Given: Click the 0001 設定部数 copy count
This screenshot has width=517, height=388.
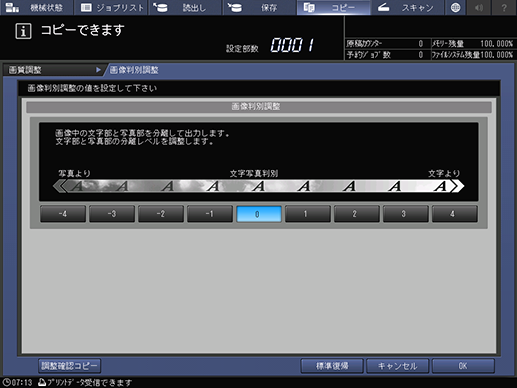Looking at the screenshot, I should tap(292, 45).
